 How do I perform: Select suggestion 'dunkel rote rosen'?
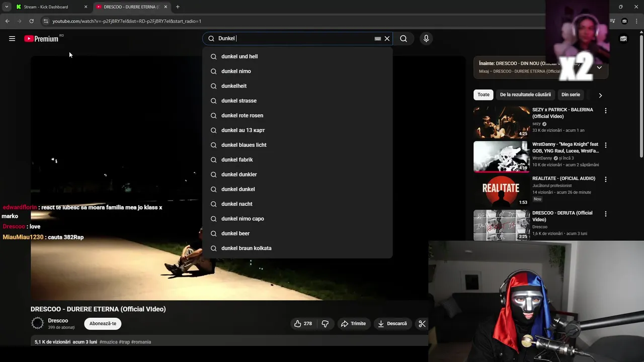(x=297, y=116)
